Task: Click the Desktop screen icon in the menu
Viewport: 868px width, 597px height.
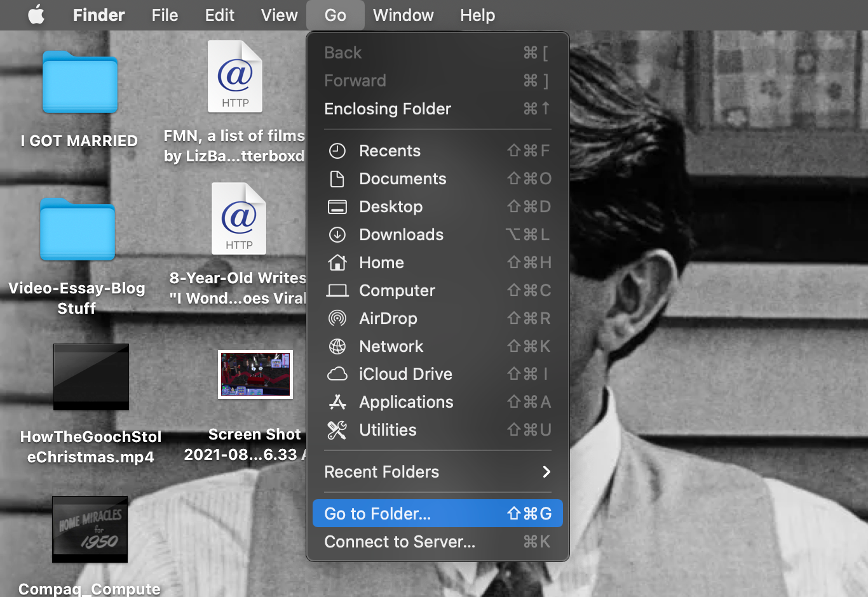Action: [337, 206]
